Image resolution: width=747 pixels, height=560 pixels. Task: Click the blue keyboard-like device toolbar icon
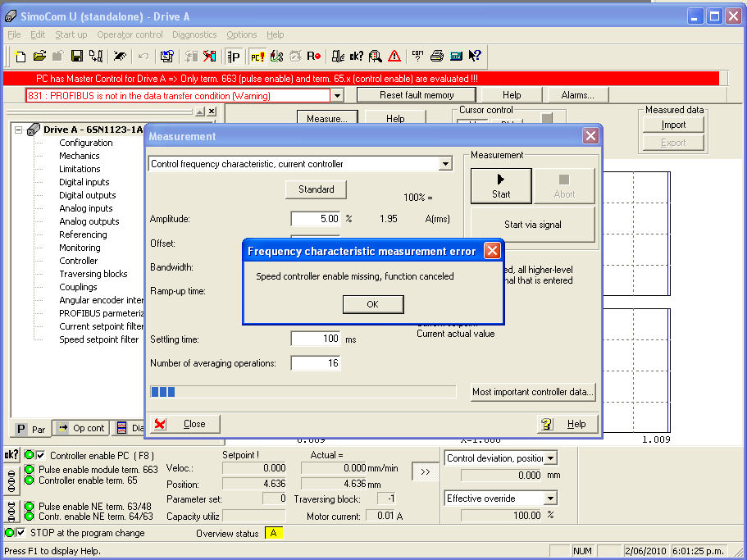tap(456, 57)
